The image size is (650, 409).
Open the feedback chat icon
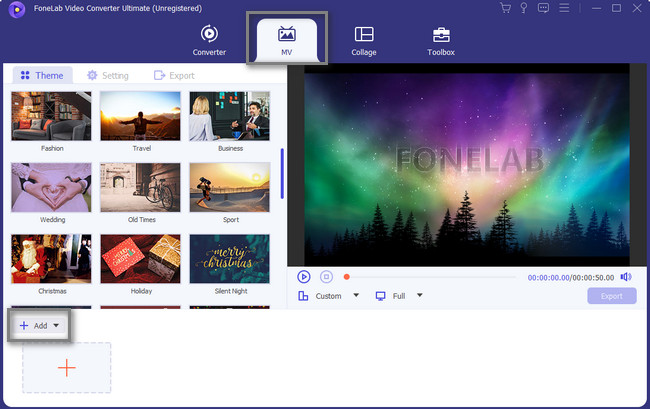(543, 8)
